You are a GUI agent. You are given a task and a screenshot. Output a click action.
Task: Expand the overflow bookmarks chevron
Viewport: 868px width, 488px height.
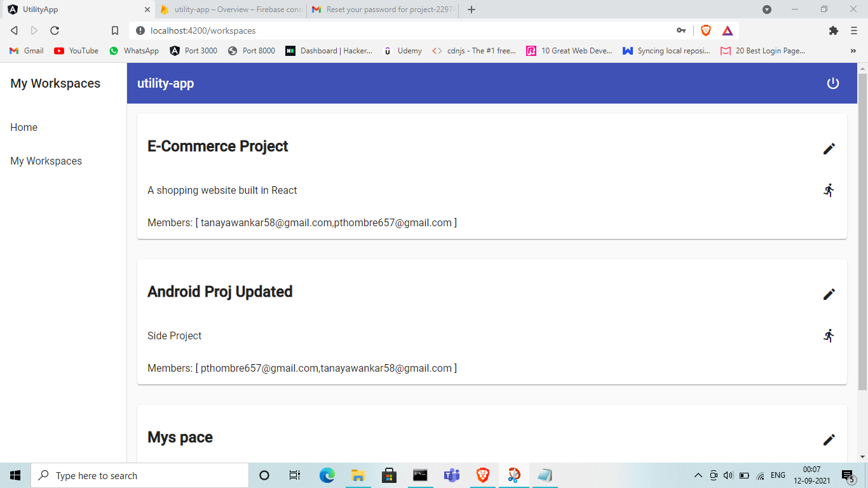[853, 50]
